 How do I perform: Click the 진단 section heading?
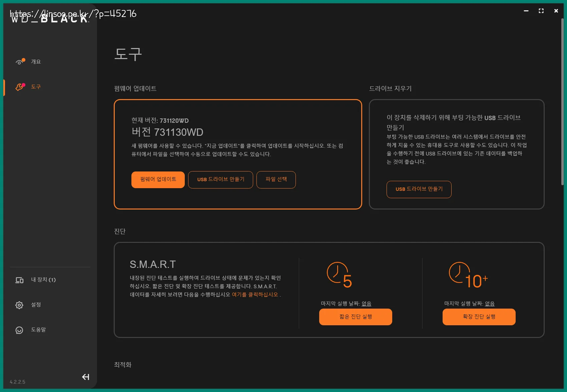click(120, 231)
